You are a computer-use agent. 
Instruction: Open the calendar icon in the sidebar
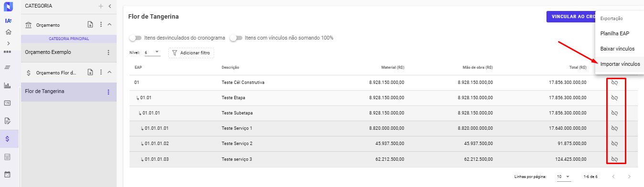coord(8,174)
